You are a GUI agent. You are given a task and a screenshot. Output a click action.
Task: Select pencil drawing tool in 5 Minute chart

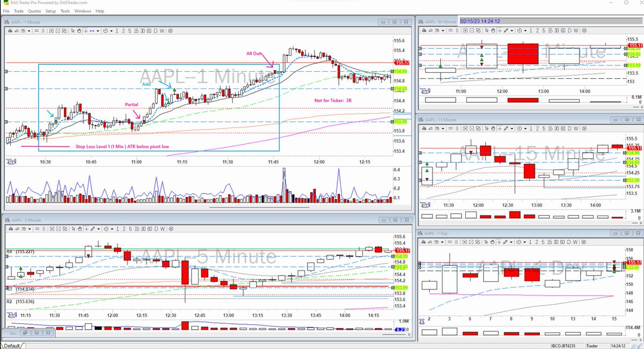[92, 229]
